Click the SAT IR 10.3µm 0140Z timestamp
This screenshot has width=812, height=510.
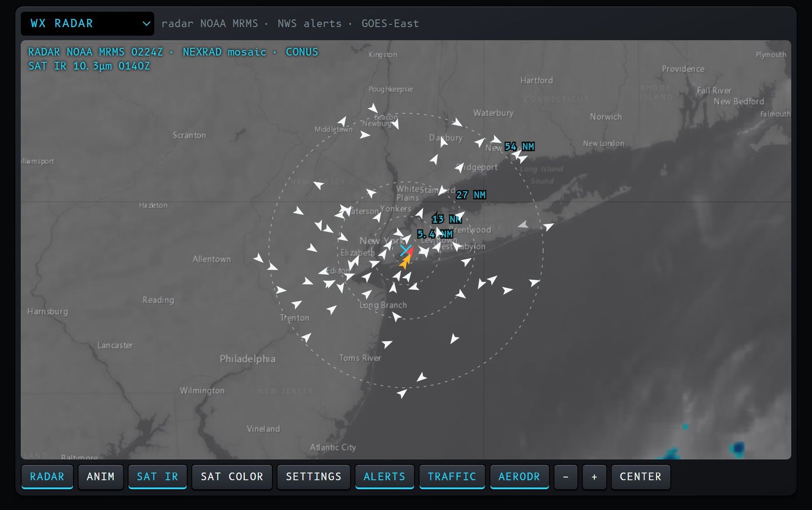89,66
